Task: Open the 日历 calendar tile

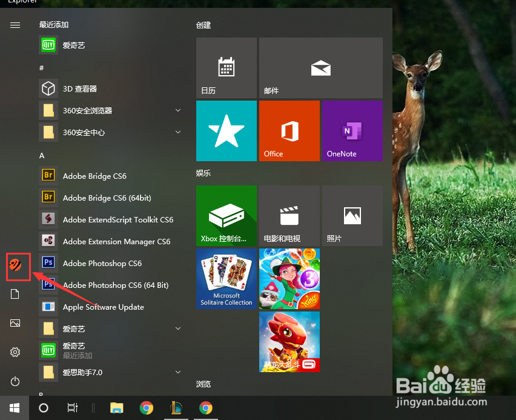Action: [227, 68]
